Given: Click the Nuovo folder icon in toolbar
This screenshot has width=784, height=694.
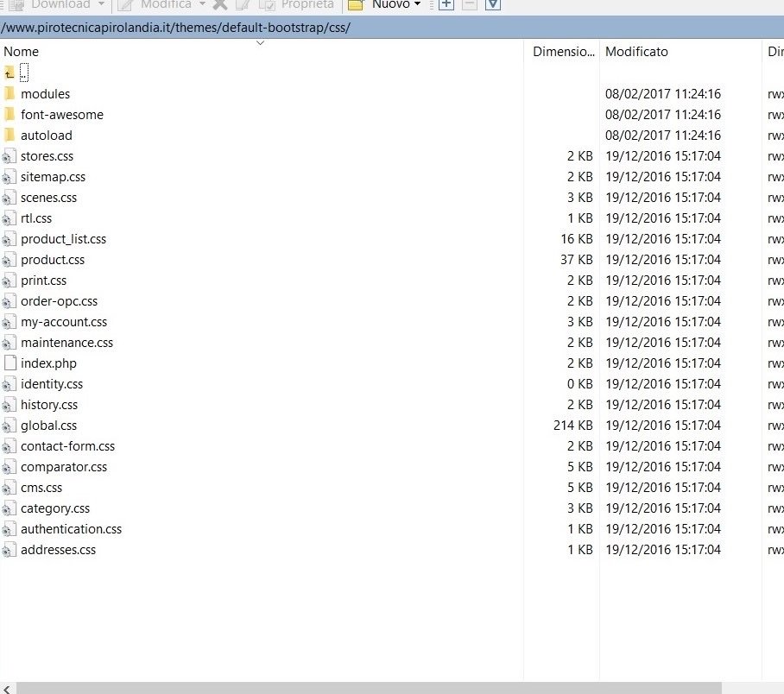Looking at the screenshot, I should point(355,4).
